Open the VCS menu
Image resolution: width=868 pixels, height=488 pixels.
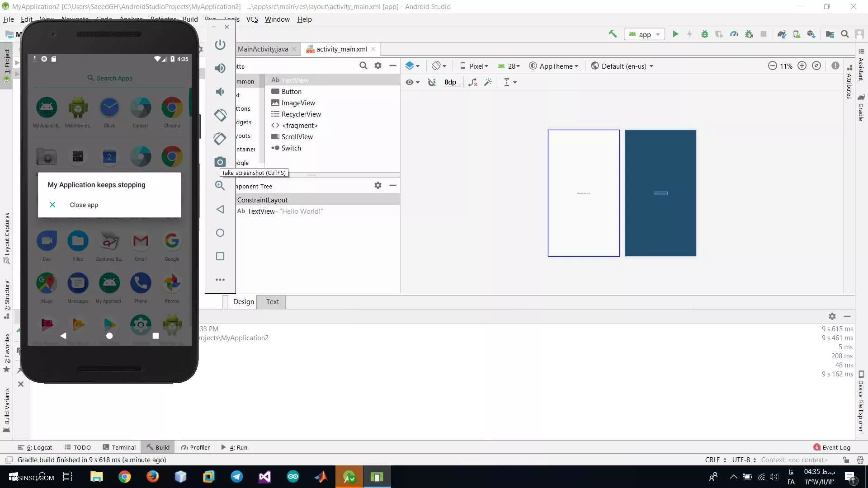252,19
